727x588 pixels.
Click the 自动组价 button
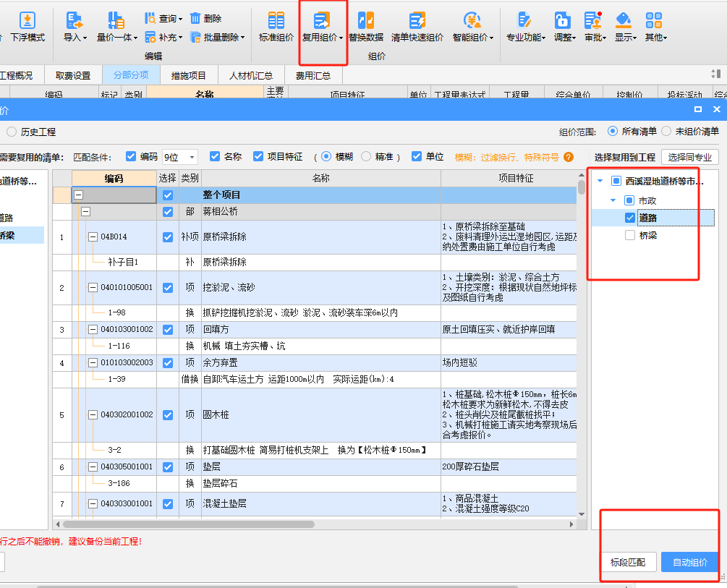(x=690, y=562)
